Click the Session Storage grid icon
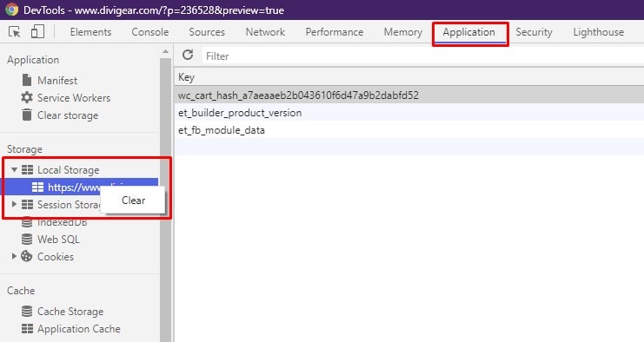Image resolution: width=644 pixels, height=342 pixels. point(27,204)
